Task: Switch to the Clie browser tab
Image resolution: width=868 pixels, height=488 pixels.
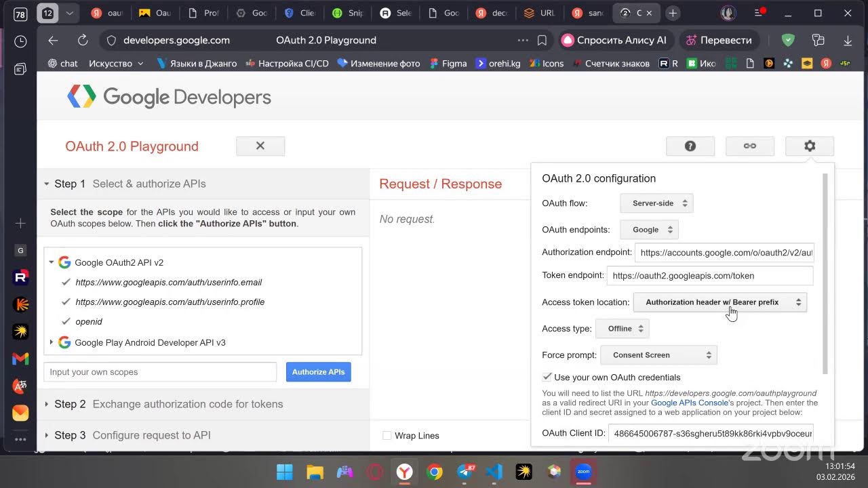Action: [x=300, y=13]
